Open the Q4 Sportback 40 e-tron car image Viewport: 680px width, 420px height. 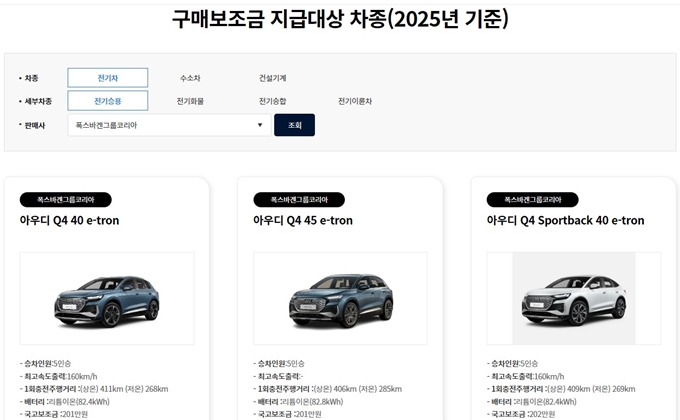coord(574,299)
